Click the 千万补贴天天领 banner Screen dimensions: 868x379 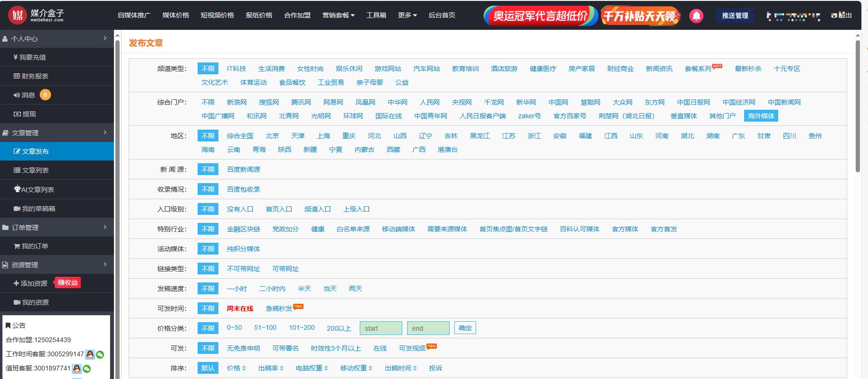(x=640, y=16)
